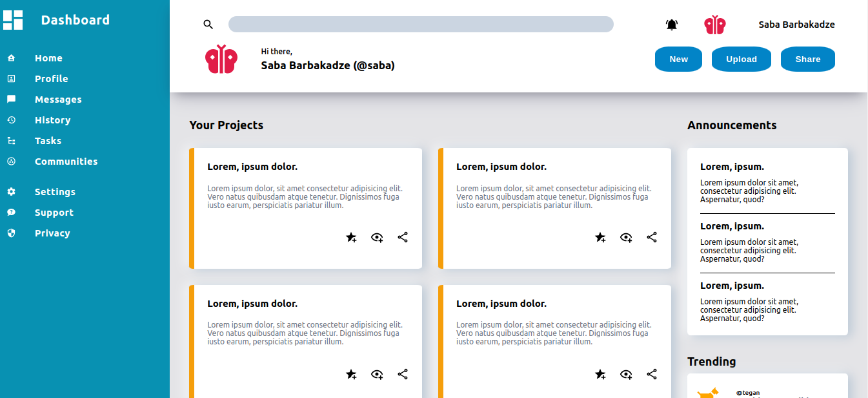Click the search magnifier icon

(x=208, y=24)
